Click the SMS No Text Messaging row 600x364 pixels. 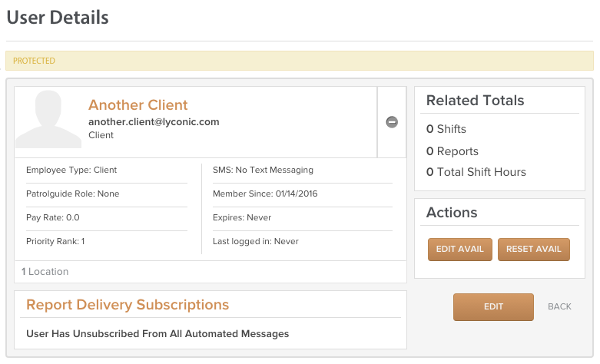click(x=263, y=170)
